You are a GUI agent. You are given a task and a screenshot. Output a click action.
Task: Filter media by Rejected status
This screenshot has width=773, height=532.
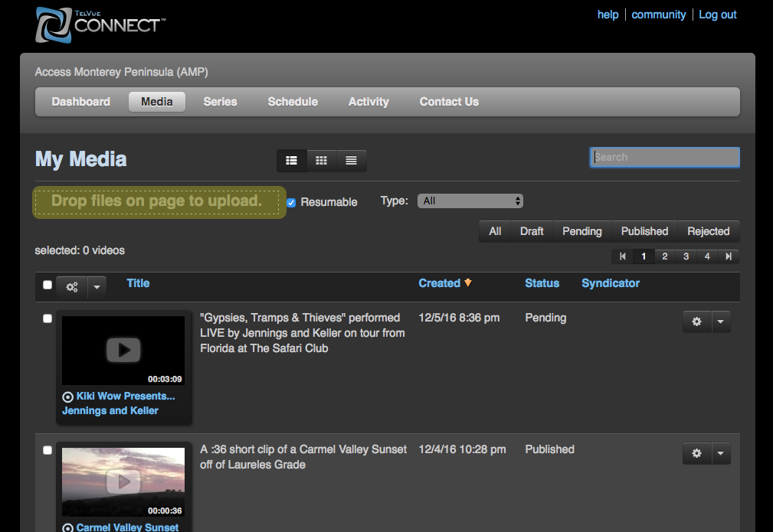(709, 231)
